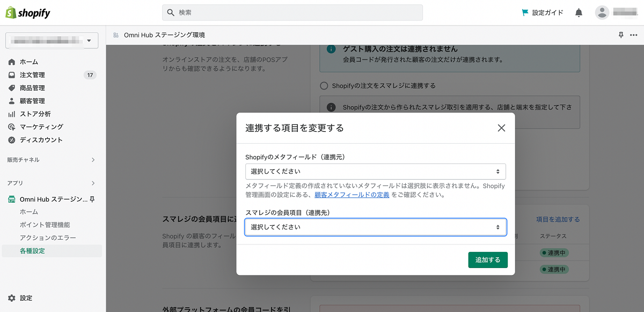Go to 商品管理
Screen dimensions: 644x312
click(x=32, y=88)
